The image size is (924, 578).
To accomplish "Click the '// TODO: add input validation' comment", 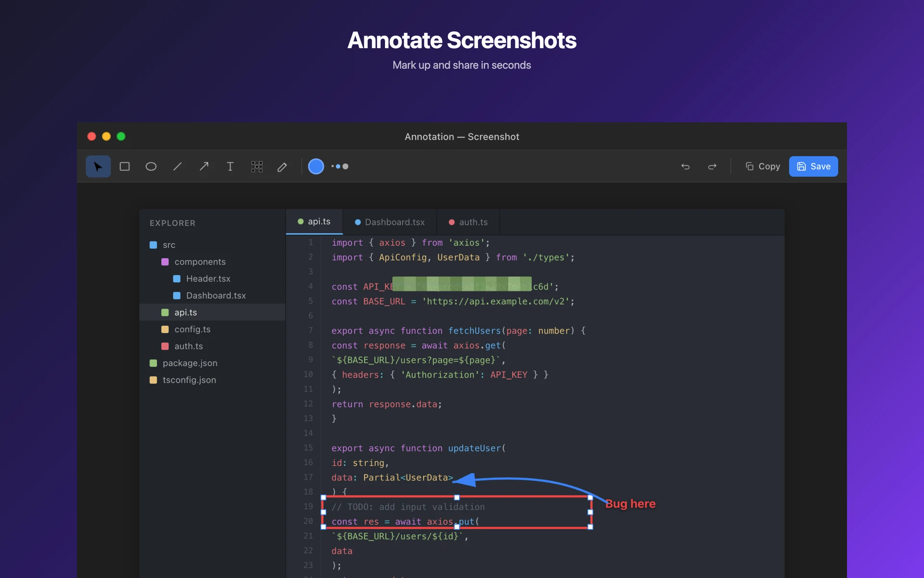I will pyautogui.click(x=408, y=507).
